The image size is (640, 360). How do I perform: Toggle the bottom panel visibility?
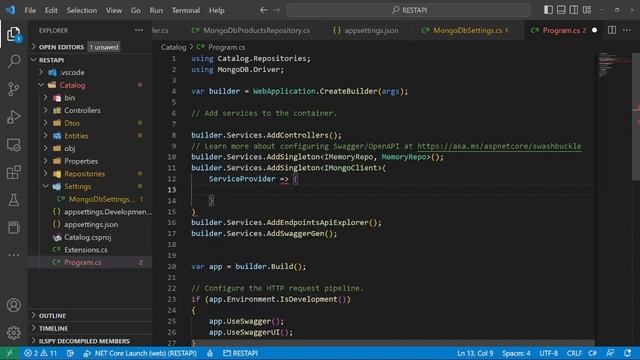561,10
